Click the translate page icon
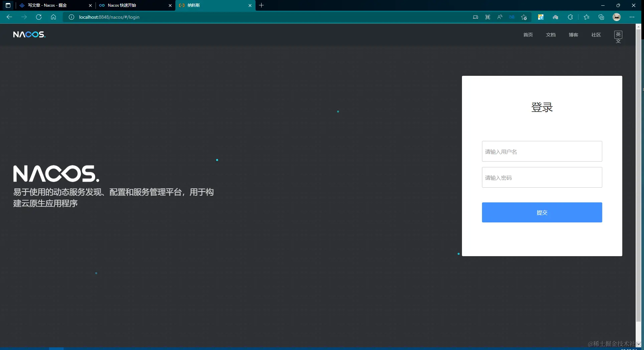This screenshot has height=350, width=644. click(x=512, y=17)
